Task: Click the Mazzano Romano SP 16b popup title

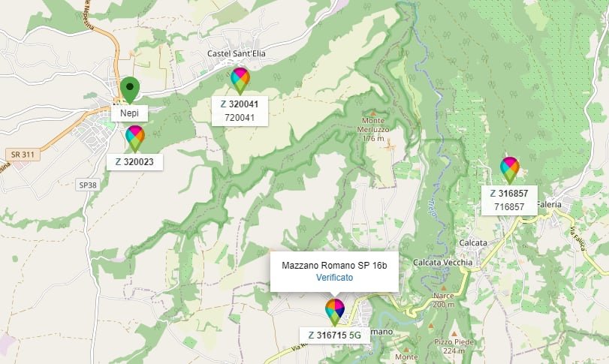Action: point(334,266)
